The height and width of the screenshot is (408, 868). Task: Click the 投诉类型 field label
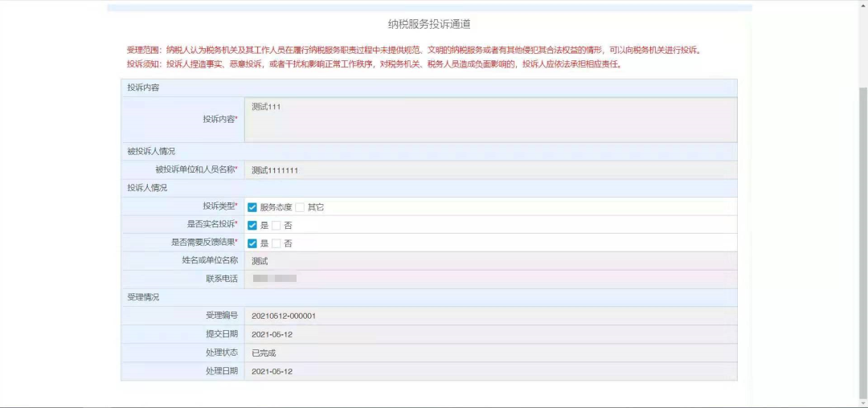(x=219, y=206)
